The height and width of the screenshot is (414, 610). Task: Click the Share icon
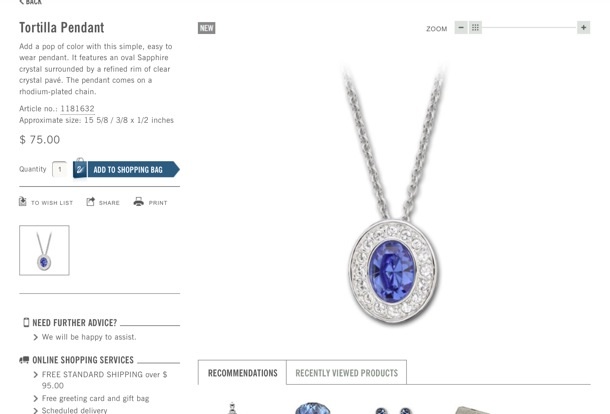click(90, 202)
